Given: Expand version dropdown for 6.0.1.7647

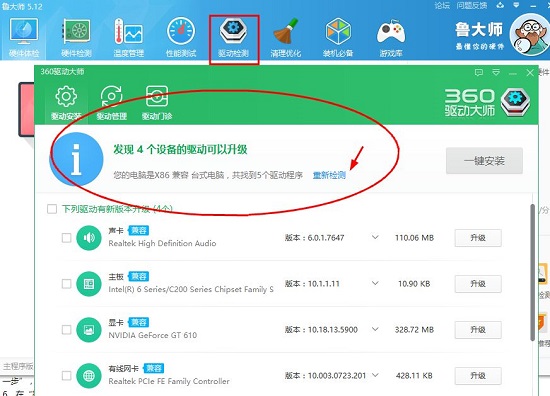Looking at the screenshot, I should (375, 237).
